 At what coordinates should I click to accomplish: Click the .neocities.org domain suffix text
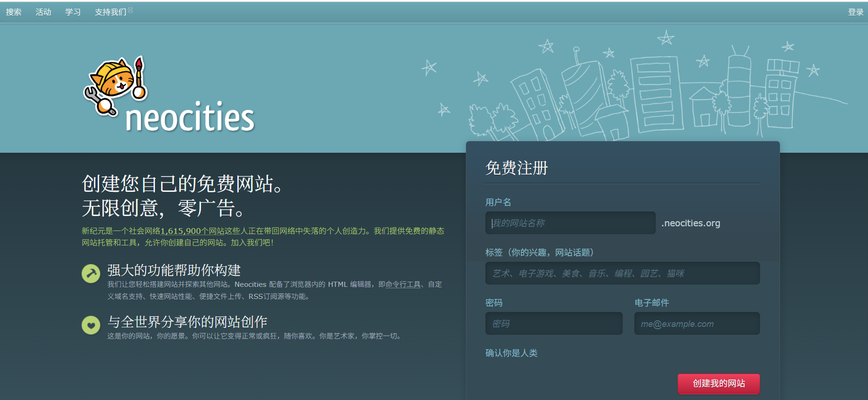(x=691, y=223)
